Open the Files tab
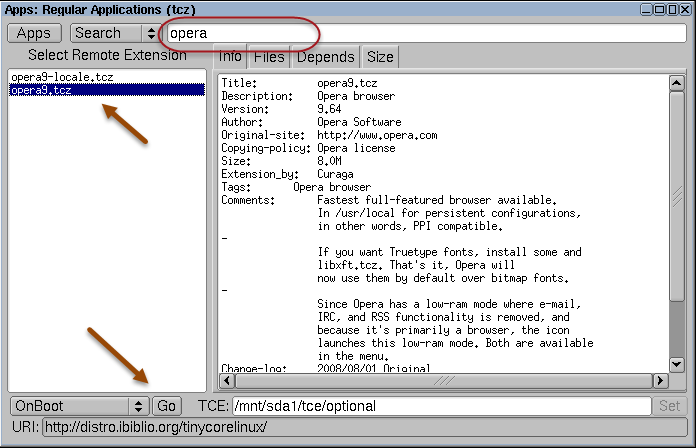 coord(268,57)
